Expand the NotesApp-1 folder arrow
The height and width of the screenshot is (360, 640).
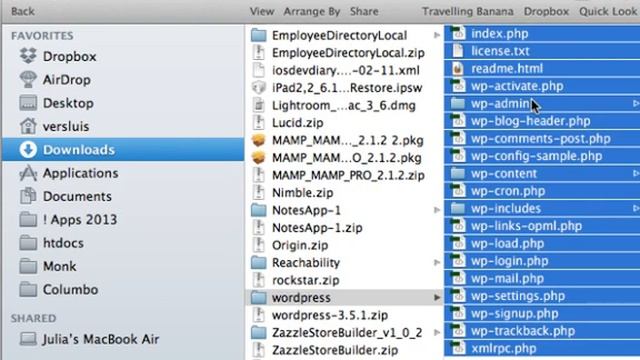[437, 210]
